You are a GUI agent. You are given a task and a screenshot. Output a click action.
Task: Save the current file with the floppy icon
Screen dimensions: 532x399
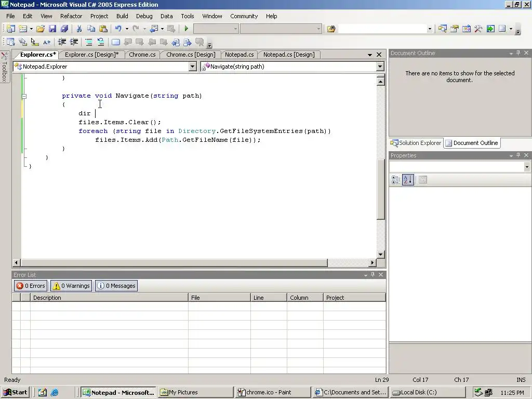52,29
